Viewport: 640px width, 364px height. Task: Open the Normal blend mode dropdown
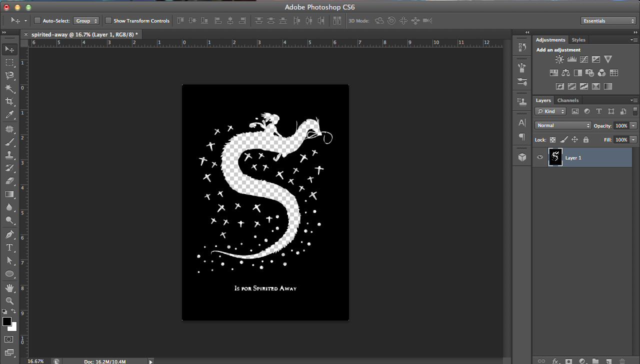(563, 125)
